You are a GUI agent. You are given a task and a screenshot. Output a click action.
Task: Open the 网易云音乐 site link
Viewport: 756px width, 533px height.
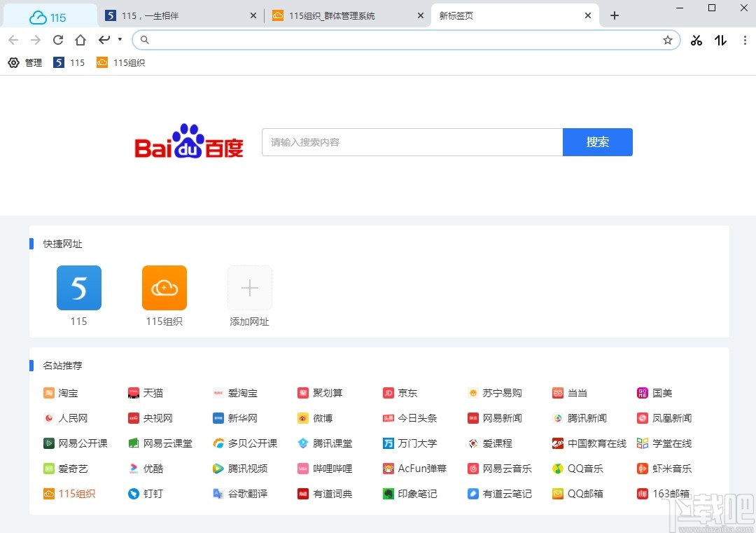(500, 469)
